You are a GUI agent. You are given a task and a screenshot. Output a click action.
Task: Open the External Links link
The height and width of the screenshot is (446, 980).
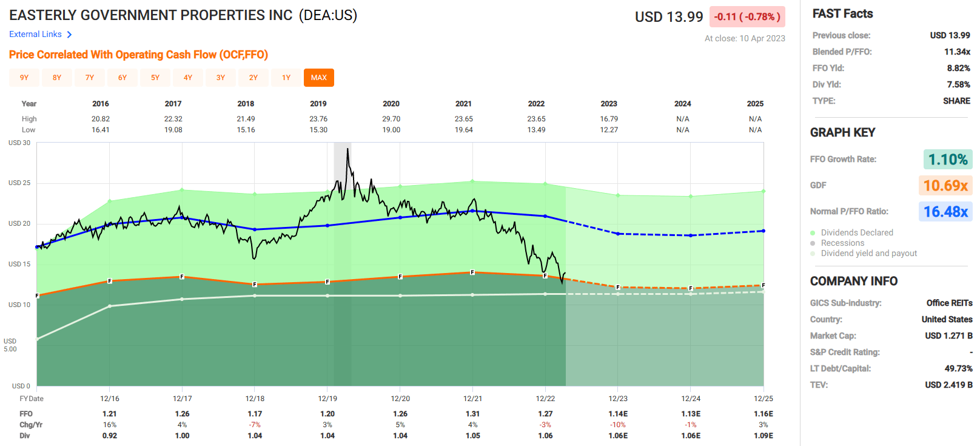(35, 35)
